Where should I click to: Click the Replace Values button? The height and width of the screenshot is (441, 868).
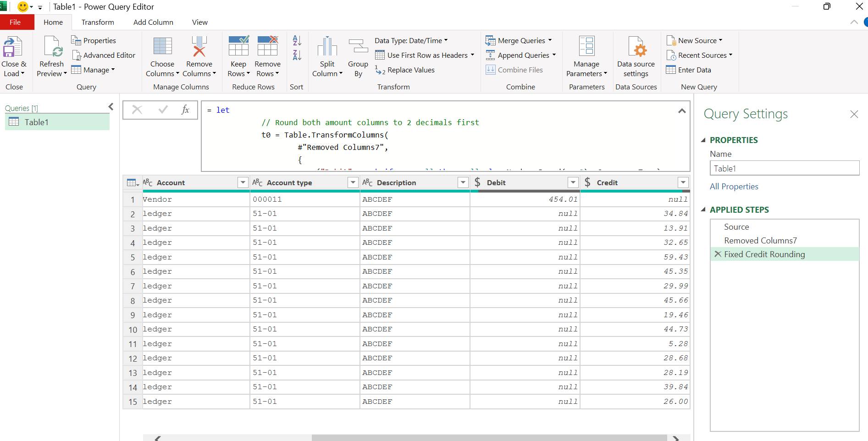click(x=405, y=70)
